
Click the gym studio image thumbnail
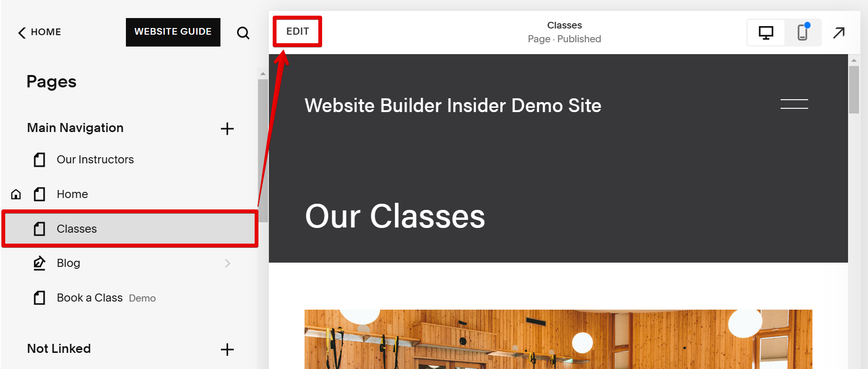[x=558, y=339]
